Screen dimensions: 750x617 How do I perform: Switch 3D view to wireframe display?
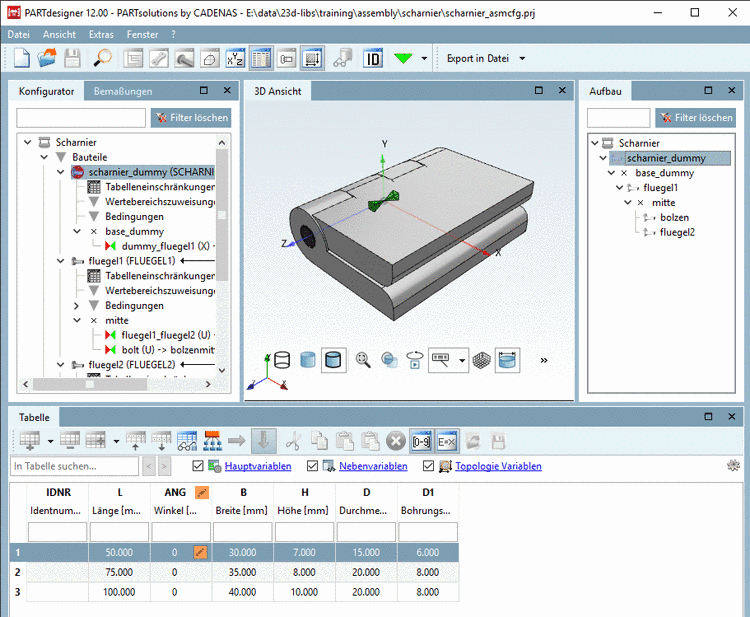282,359
